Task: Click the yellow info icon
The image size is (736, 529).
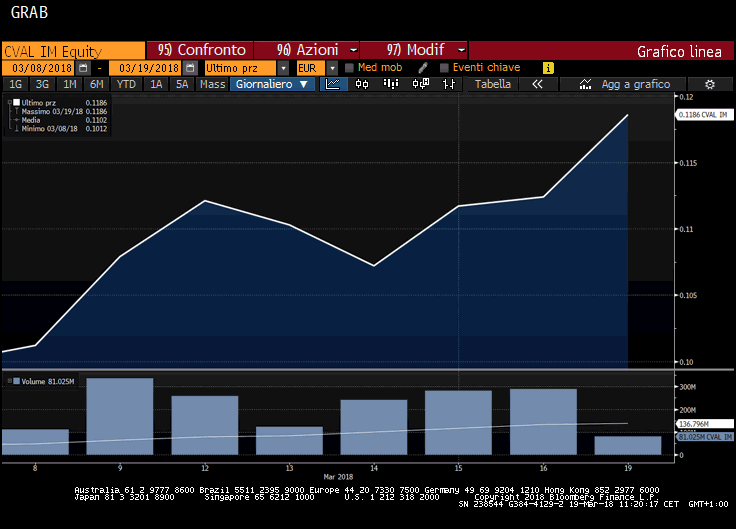Action: 548,68
